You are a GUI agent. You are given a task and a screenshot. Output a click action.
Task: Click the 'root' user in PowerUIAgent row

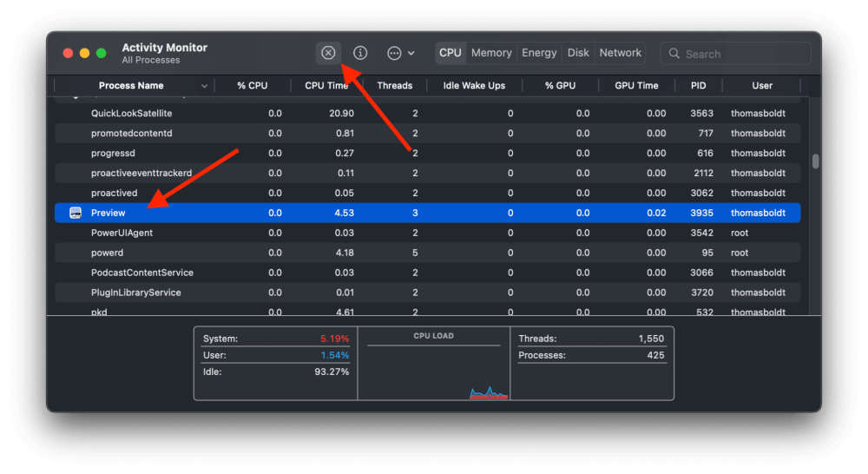740,234
